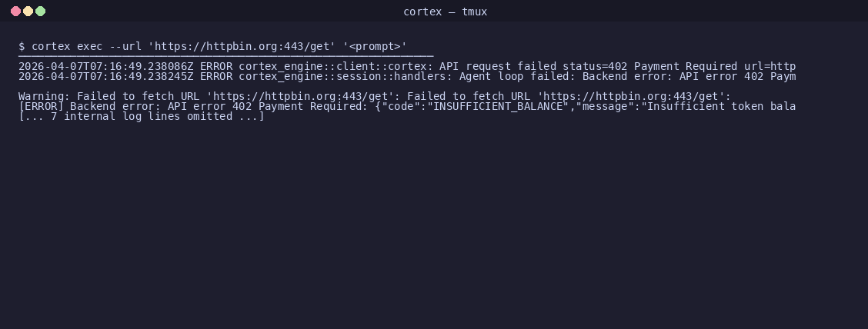Click the timestamp ending in 238086Z

point(105,66)
